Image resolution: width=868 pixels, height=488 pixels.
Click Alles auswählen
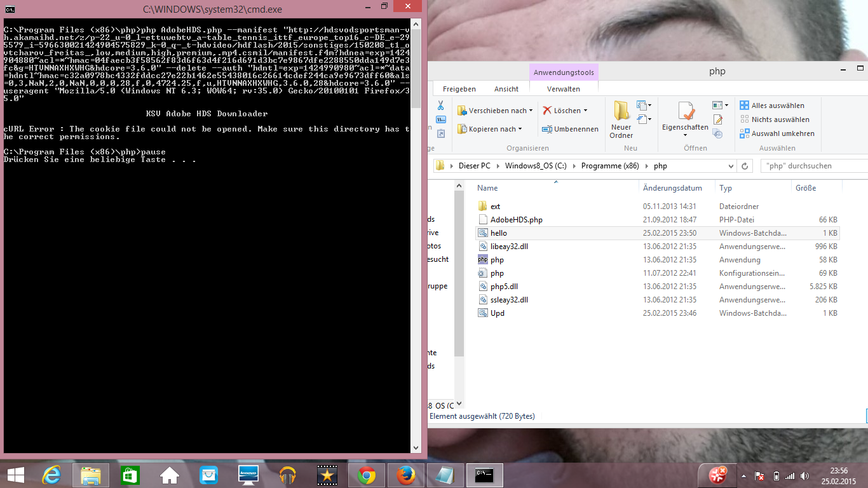coord(772,105)
